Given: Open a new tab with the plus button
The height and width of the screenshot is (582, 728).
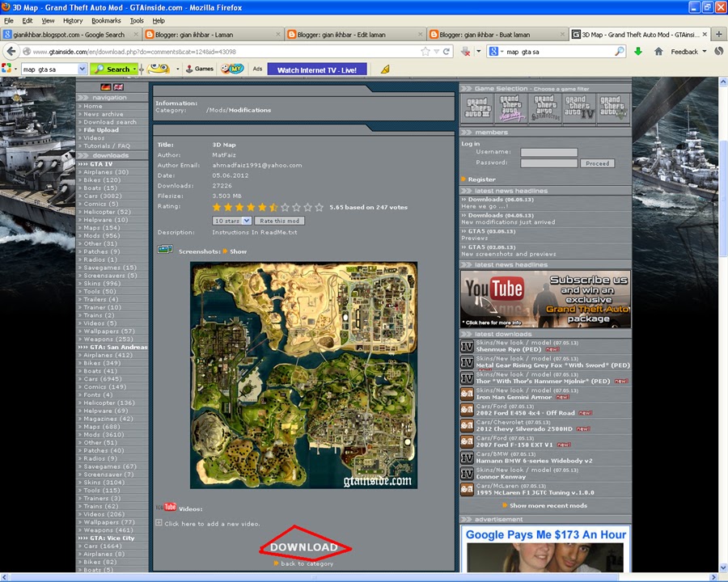Looking at the screenshot, I should [719, 34].
